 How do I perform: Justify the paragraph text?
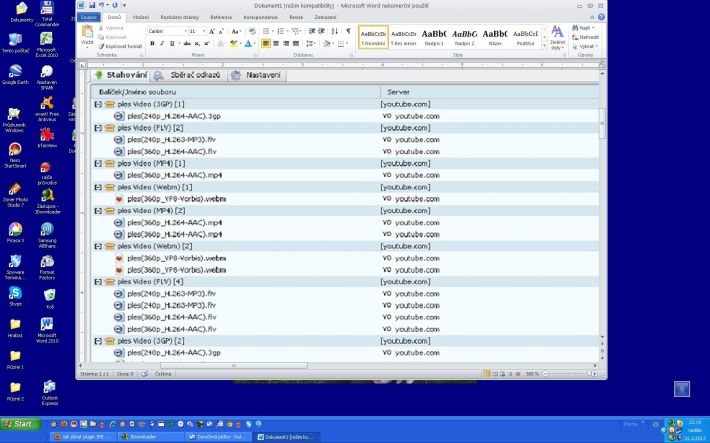click(x=296, y=43)
